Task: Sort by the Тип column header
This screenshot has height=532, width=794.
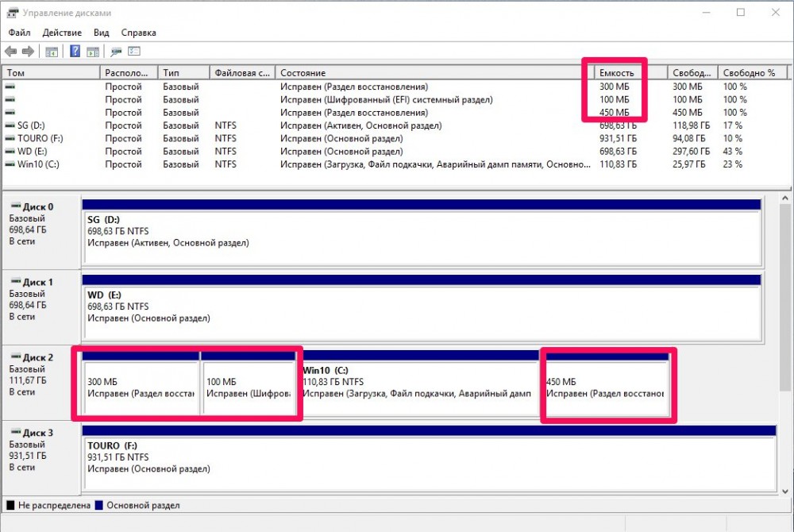Action: (x=184, y=73)
